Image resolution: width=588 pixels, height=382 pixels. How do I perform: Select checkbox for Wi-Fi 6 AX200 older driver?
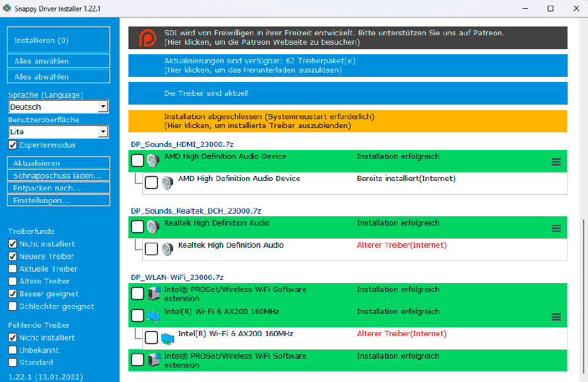pos(152,337)
